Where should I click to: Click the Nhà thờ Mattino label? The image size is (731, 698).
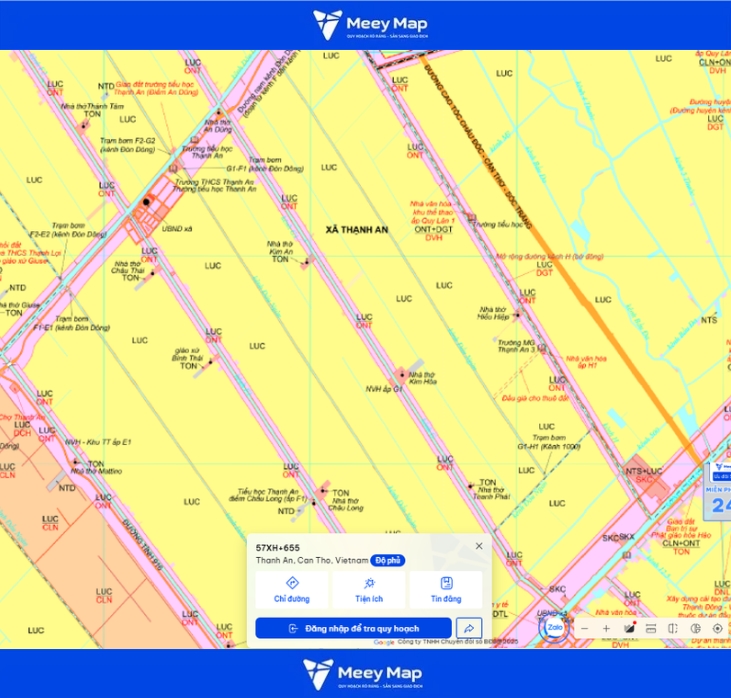click(96, 471)
